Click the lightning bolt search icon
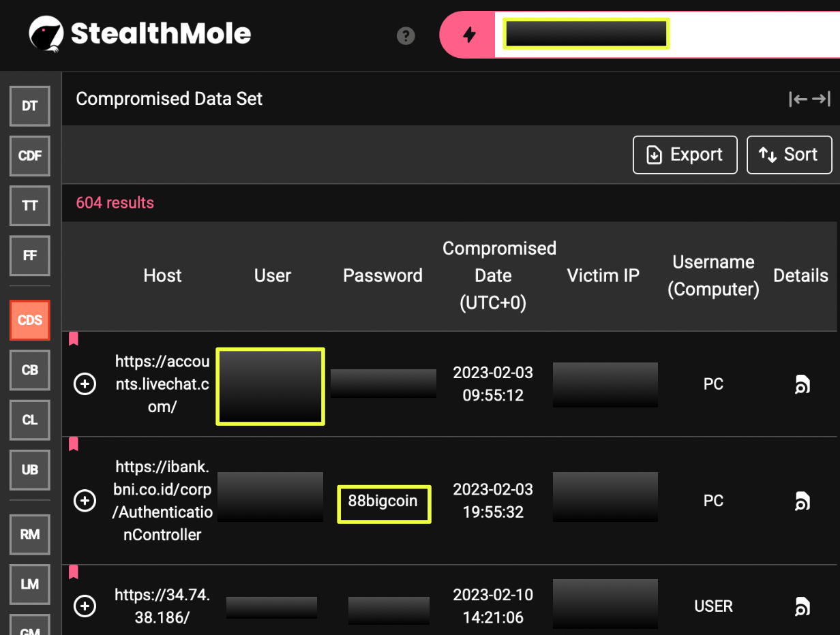The width and height of the screenshot is (840, 635). coord(468,35)
